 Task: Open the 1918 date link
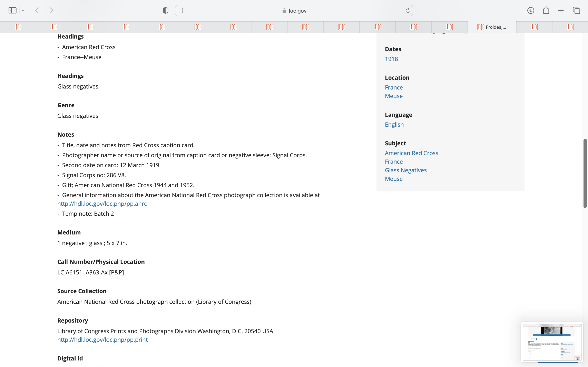click(391, 59)
